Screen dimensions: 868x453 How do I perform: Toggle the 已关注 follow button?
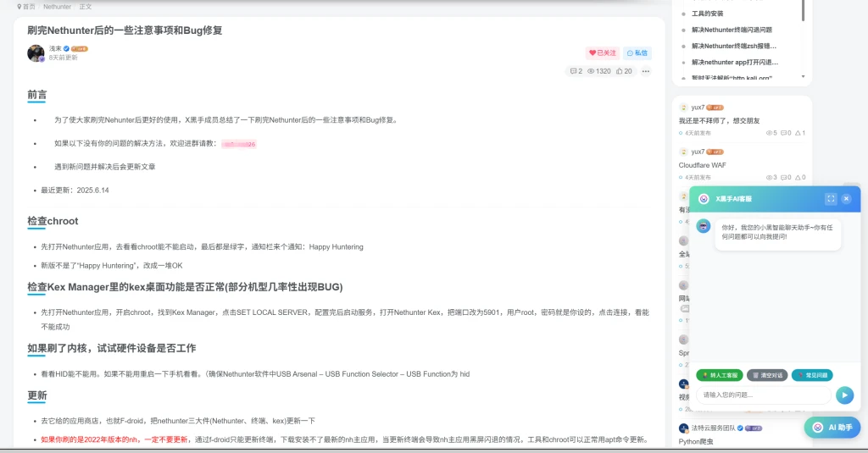(x=603, y=53)
